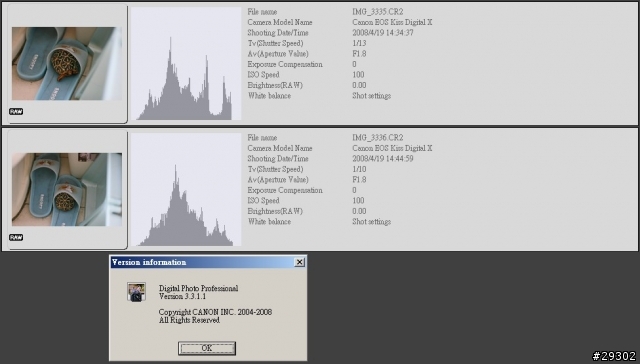Click the RAW badge under the IMG_3335 thumbnail
The height and width of the screenshot is (364, 640).
pyautogui.click(x=16, y=111)
